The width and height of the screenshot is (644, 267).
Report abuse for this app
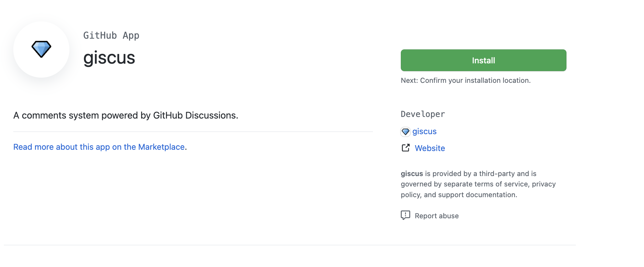[437, 216]
